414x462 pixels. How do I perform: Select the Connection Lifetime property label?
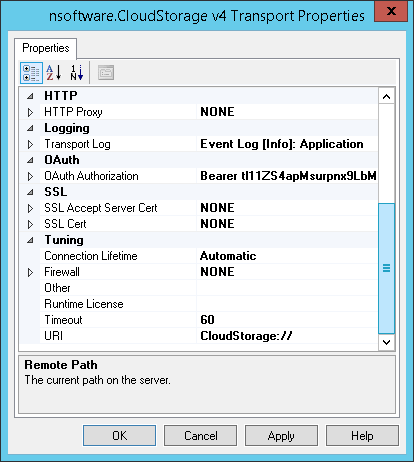pos(91,256)
